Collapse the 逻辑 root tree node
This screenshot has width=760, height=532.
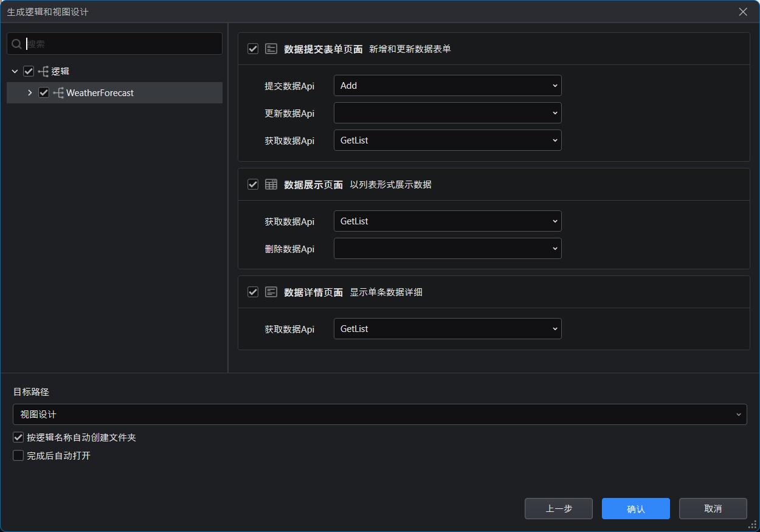coord(15,72)
